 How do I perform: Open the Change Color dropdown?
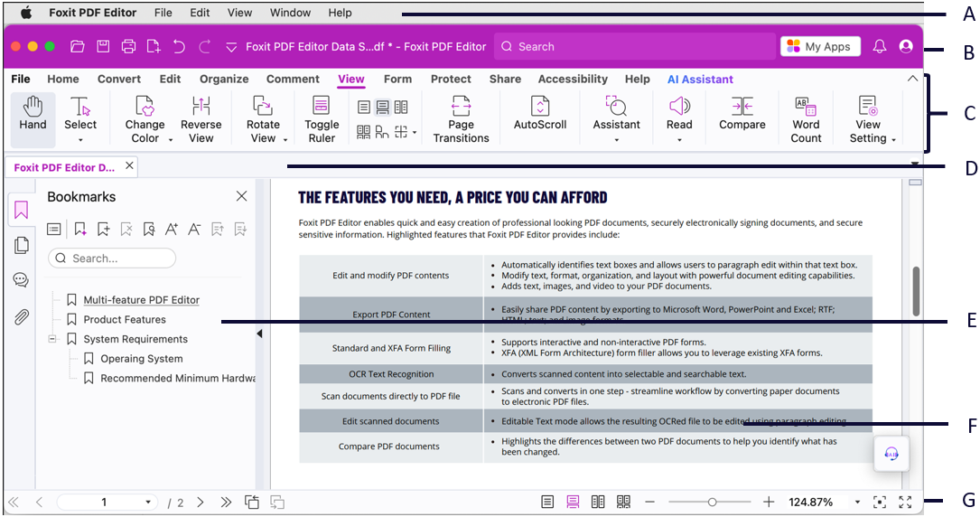(x=170, y=140)
